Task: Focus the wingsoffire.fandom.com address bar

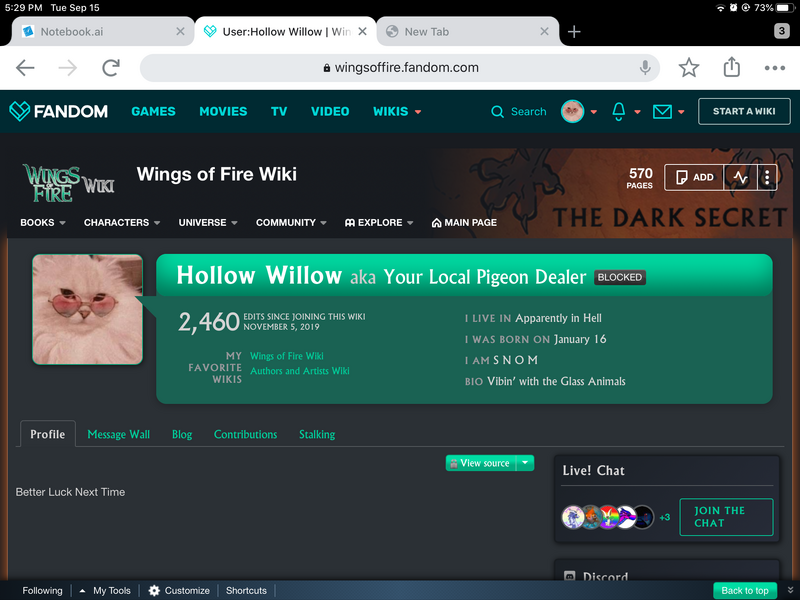Action: tap(399, 67)
